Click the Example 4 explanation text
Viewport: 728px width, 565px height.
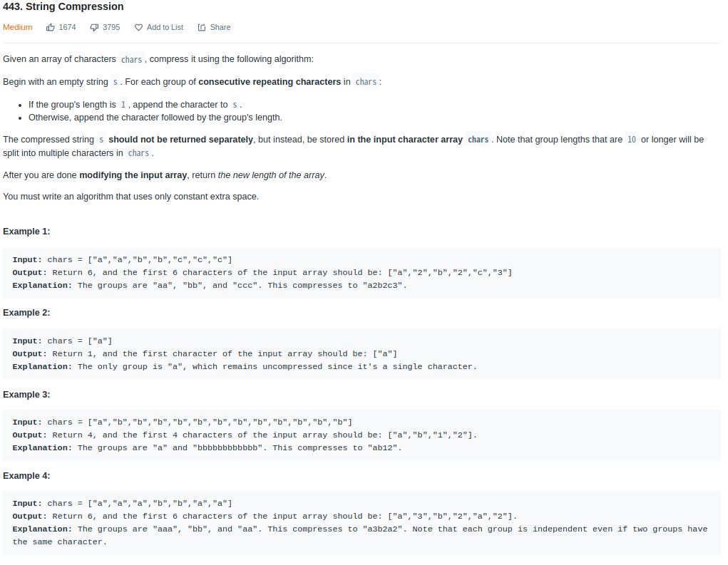click(x=360, y=535)
